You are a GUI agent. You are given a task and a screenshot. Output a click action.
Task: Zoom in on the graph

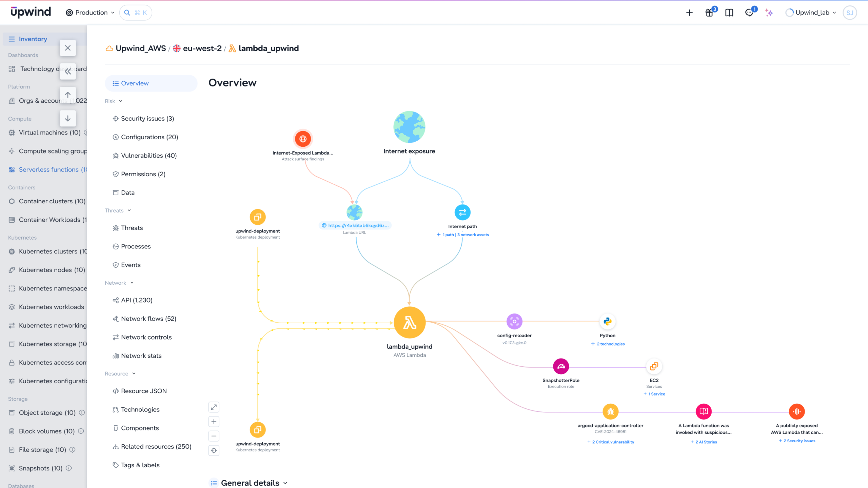click(214, 422)
